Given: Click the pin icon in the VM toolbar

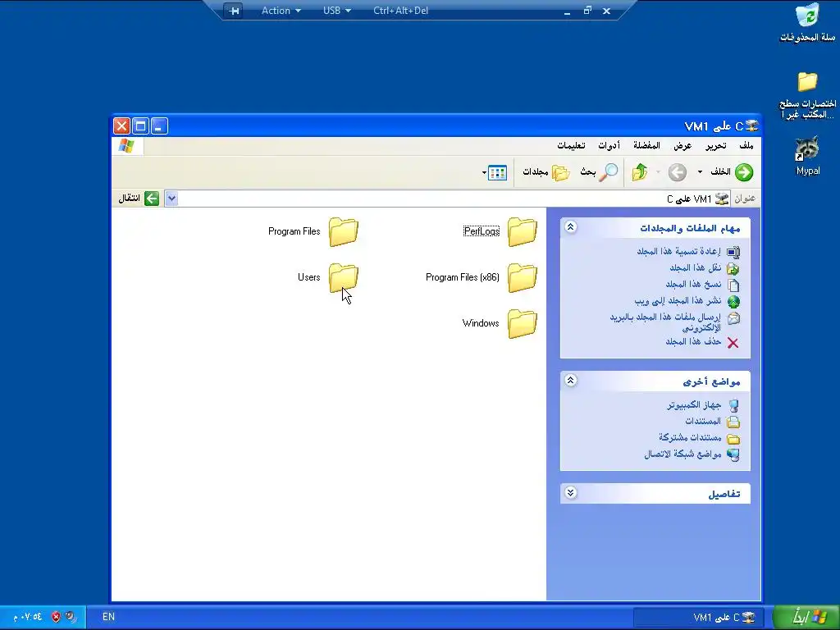Looking at the screenshot, I should [x=234, y=11].
